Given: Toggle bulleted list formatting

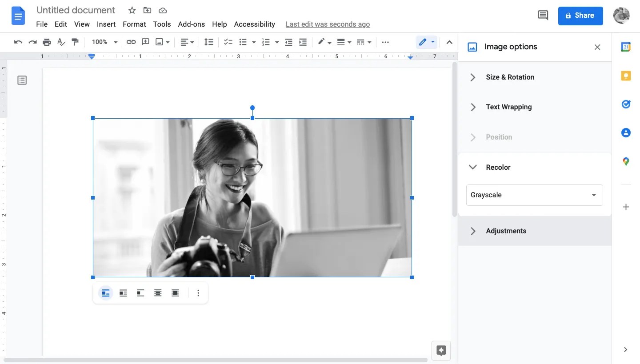Looking at the screenshot, I should click(x=243, y=42).
